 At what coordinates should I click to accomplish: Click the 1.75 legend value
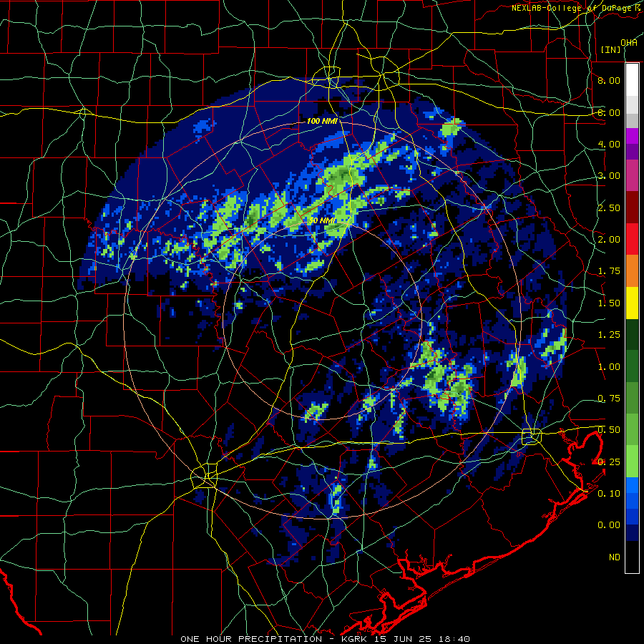[x=609, y=271]
